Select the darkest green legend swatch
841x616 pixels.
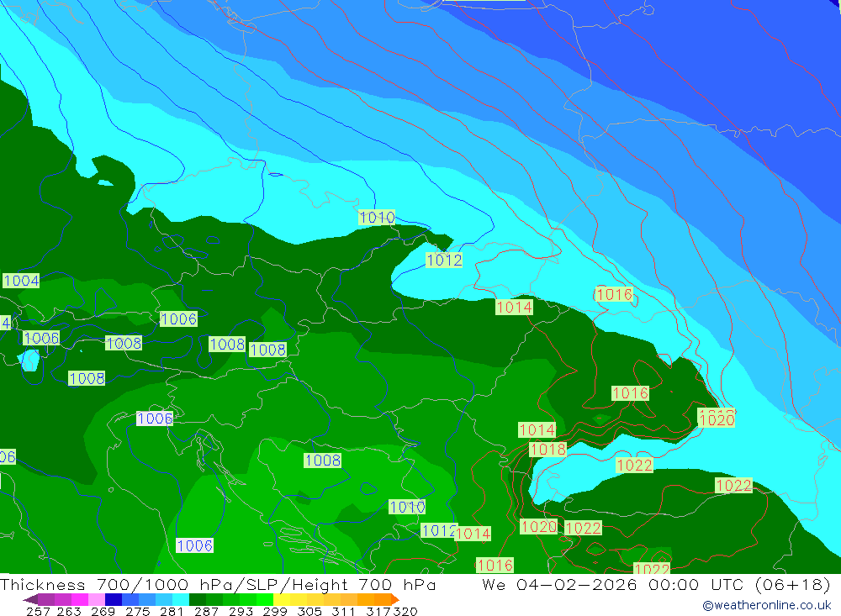click(x=198, y=599)
